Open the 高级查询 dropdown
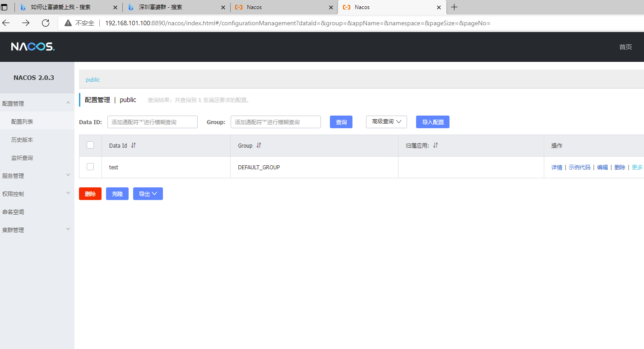Screen dimensions: 644x349 click(386, 121)
